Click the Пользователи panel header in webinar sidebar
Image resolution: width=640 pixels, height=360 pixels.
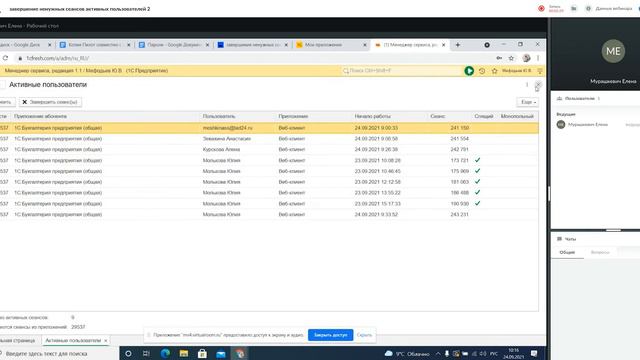coord(579,98)
